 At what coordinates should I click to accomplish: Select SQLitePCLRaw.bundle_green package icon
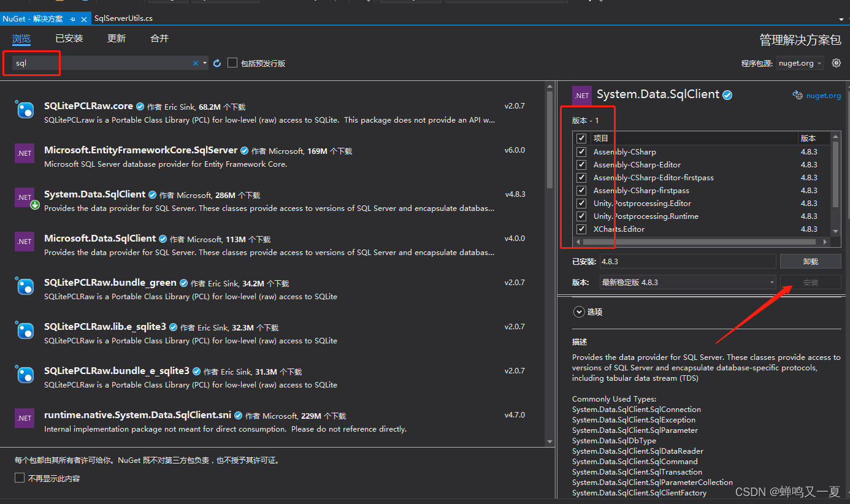click(25, 286)
